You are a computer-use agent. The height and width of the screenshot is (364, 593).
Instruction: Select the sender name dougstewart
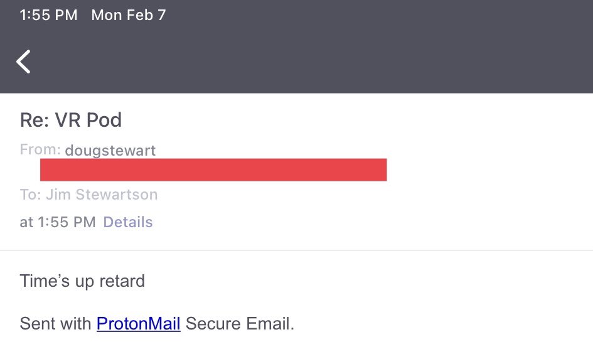pyautogui.click(x=110, y=151)
